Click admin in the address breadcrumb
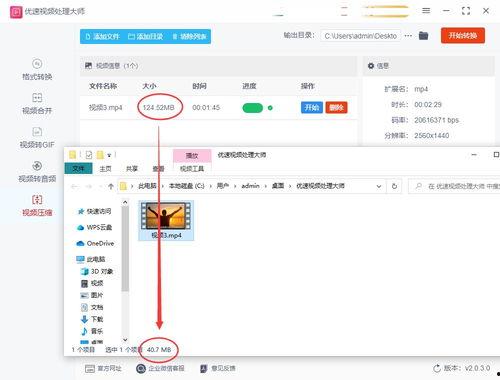 coord(250,186)
